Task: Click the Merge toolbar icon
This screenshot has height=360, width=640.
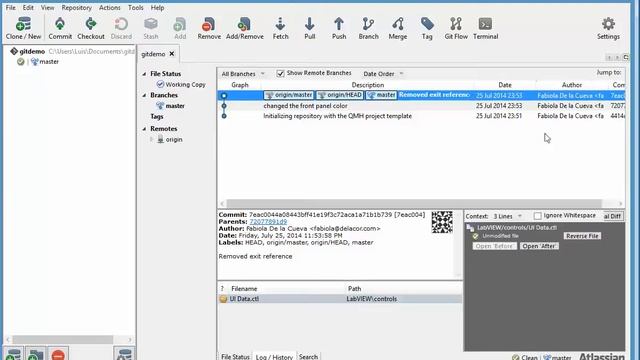Action: pos(398,28)
